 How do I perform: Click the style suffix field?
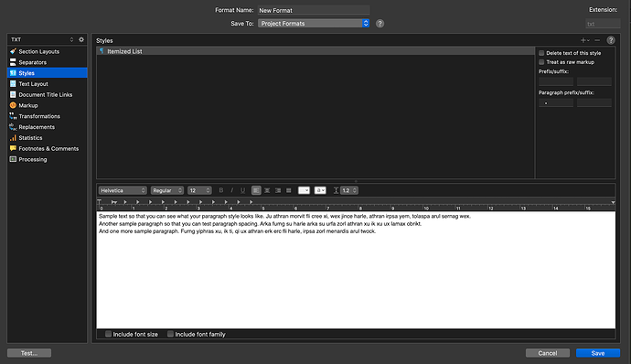point(594,81)
